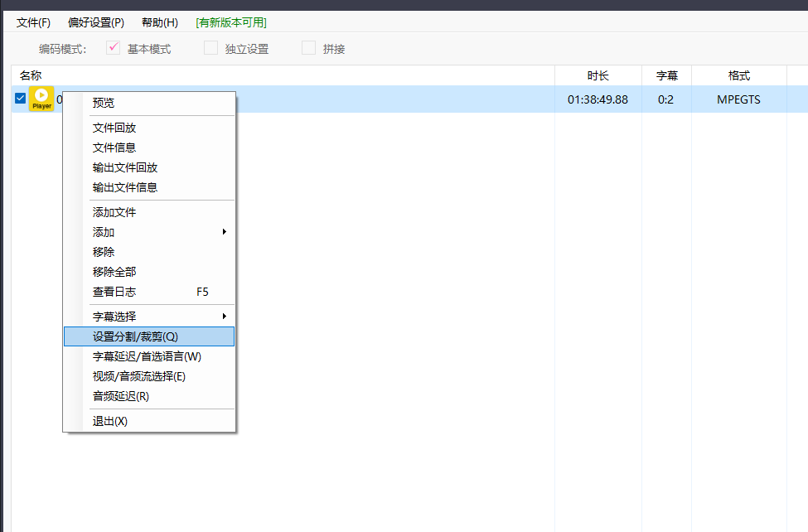Choose 输出文件信息 menu entry

tap(149, 187)
